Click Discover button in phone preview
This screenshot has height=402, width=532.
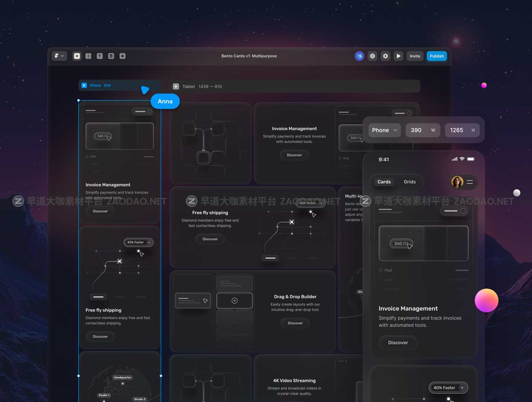tap(398, 343)
